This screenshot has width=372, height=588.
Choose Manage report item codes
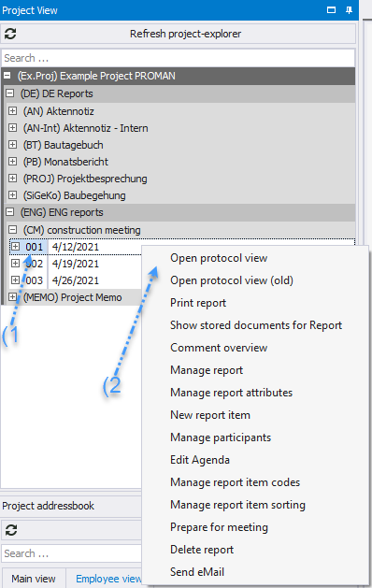[236, 482]
